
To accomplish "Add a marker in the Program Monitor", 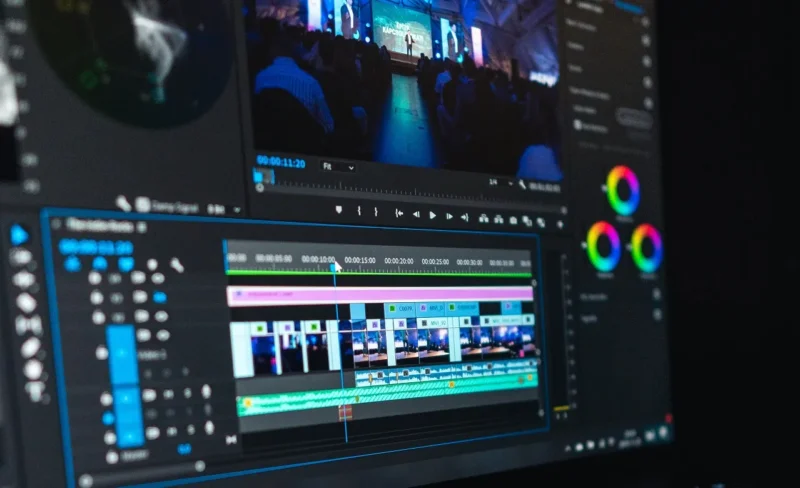I will click(x=339, y=210).
